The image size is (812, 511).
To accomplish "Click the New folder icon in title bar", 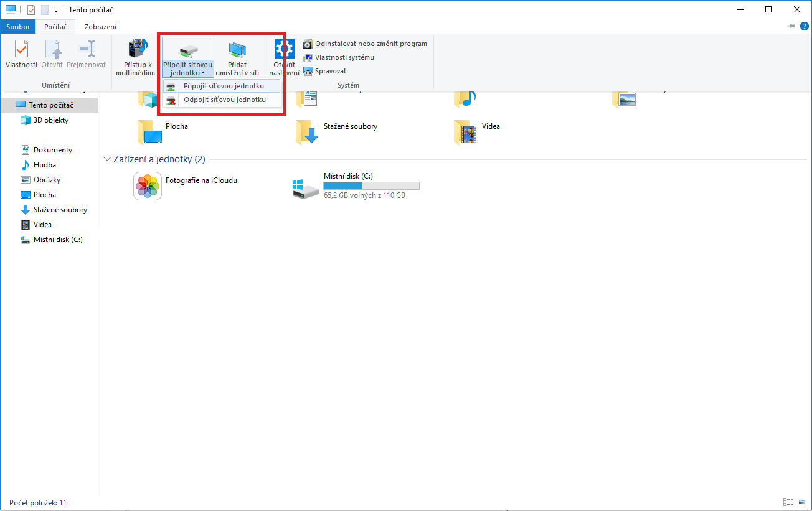I will tap(44, 10).
